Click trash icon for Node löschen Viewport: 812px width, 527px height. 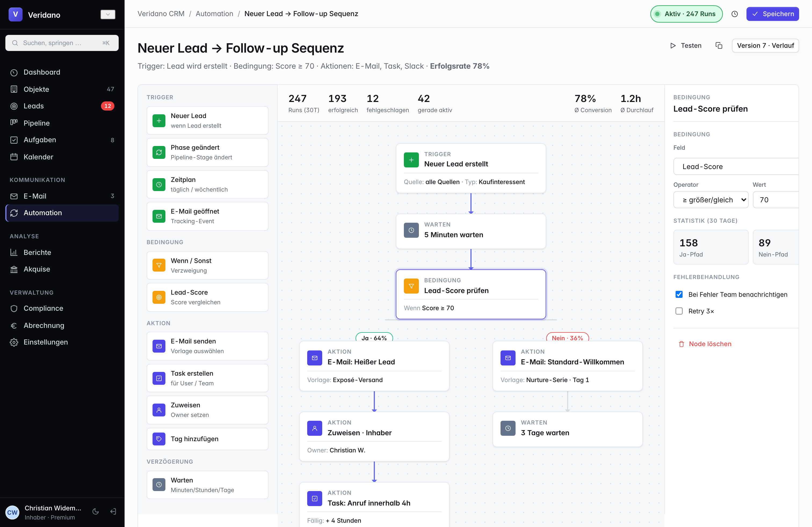[x=681, y=344]
